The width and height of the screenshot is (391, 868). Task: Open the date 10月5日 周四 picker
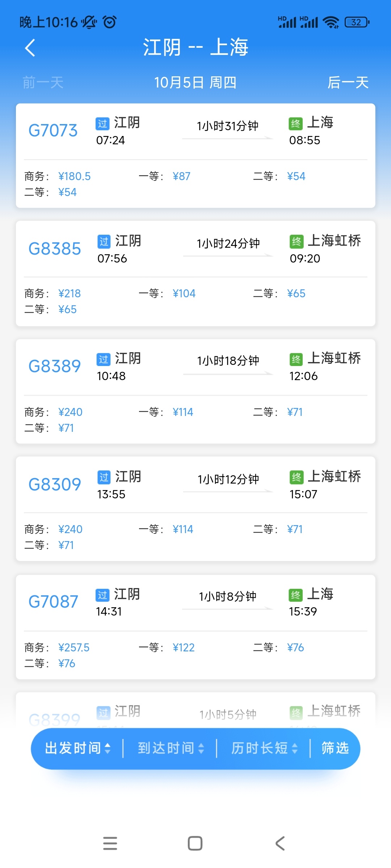[x=195, y=82]
